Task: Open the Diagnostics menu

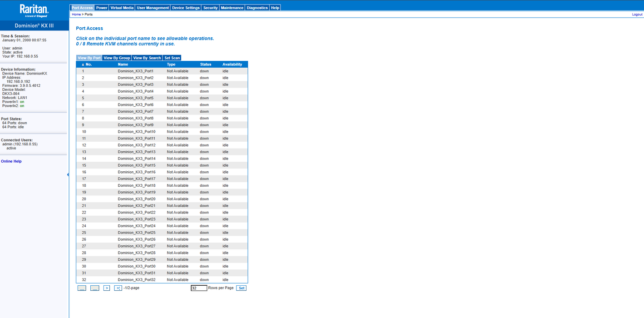Action: (257, 8)
